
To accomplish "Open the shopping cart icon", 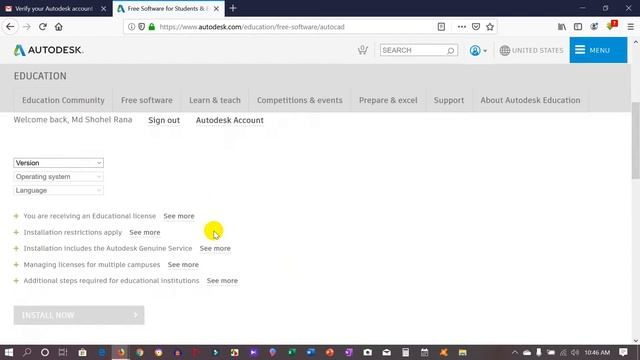I will click(x=362, y=50).
